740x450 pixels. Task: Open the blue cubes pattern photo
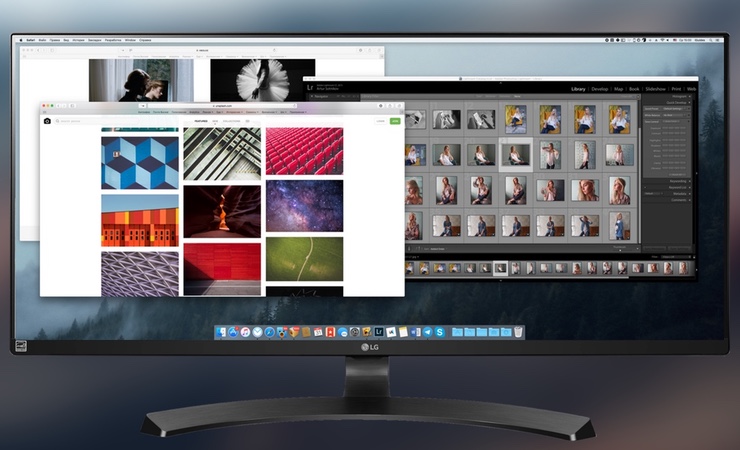click(140, 163)
